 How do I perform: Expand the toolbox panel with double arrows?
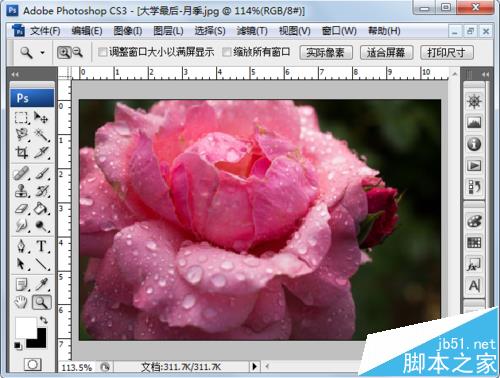[15, 75]
